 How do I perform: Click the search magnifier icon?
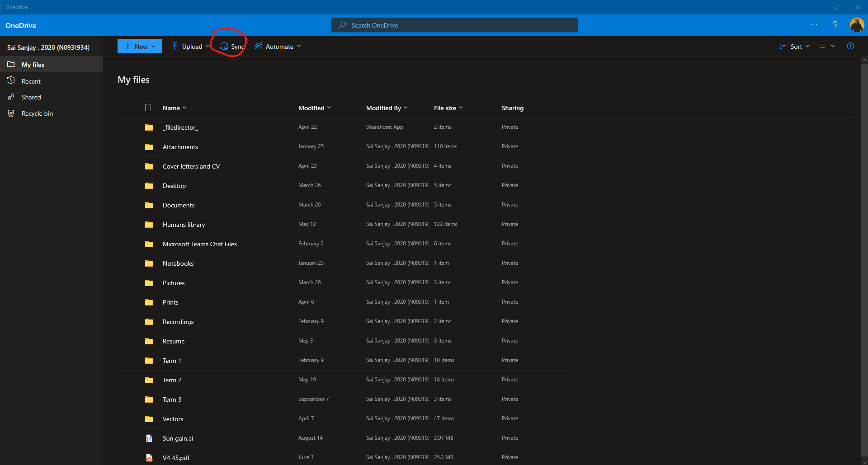[342, 25]
